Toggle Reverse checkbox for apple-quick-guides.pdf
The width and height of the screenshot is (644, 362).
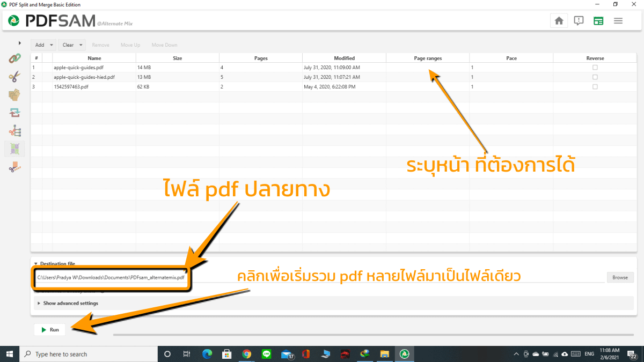(x=595, y=68)
